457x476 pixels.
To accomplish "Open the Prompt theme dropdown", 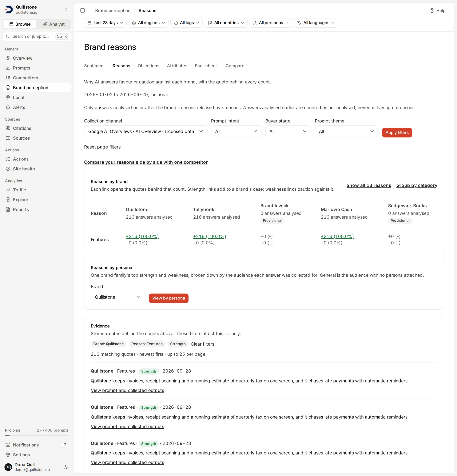I will pyautogui.click(x=346, y=131).
